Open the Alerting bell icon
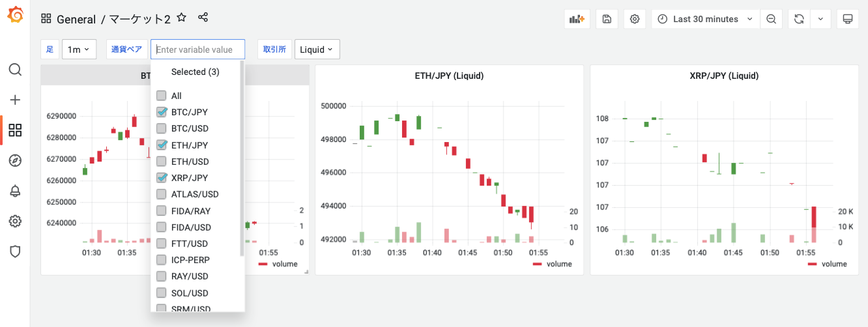Image resolution: width=868 pixels, height=327 pixels. (x=15, y=191)
